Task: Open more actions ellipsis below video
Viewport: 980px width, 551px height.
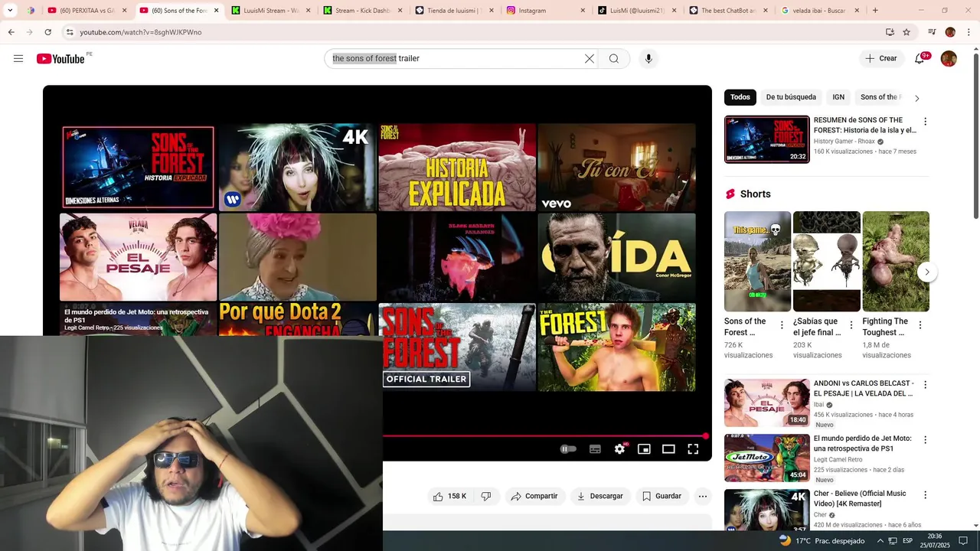Action: 703,497
